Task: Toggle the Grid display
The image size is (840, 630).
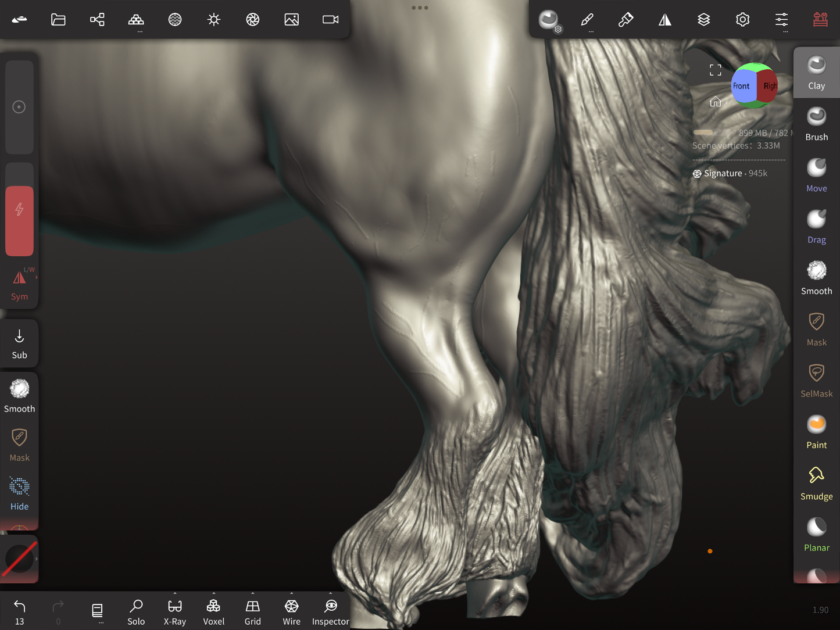Action: pyautogui.click(x=252, y=612)
